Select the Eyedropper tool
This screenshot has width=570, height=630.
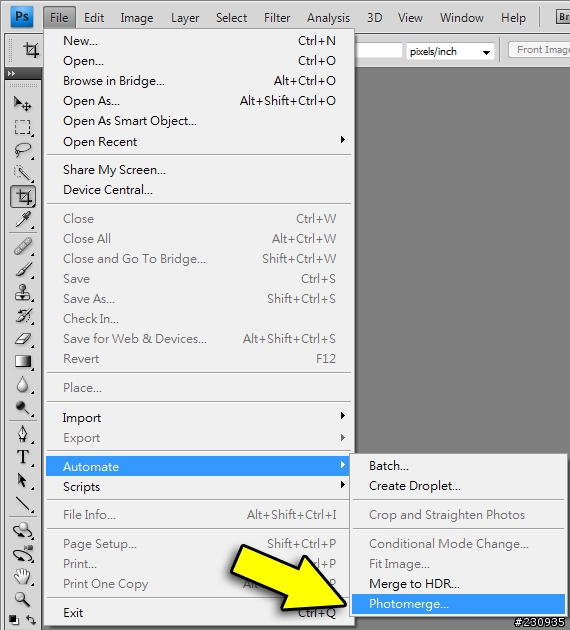coord(22,220)
